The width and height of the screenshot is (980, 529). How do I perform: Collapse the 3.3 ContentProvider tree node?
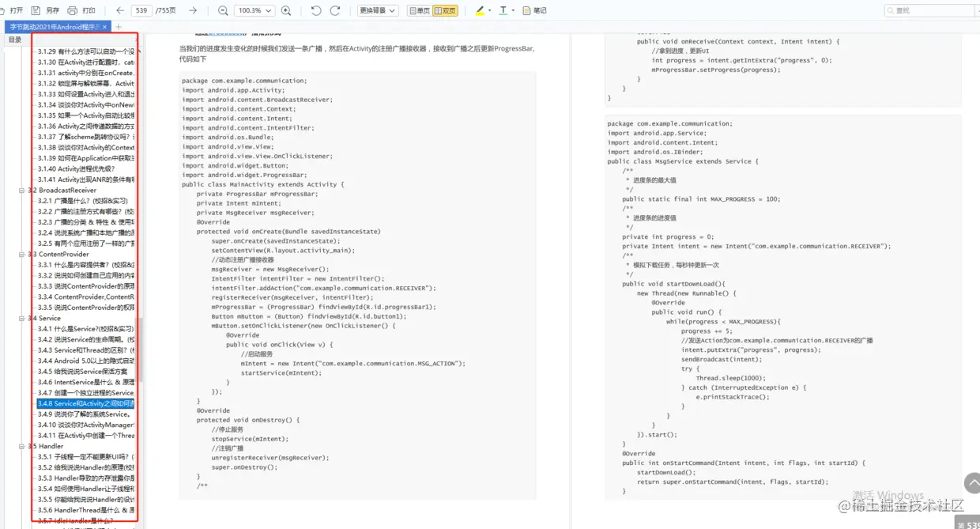[x=22, y=255]
